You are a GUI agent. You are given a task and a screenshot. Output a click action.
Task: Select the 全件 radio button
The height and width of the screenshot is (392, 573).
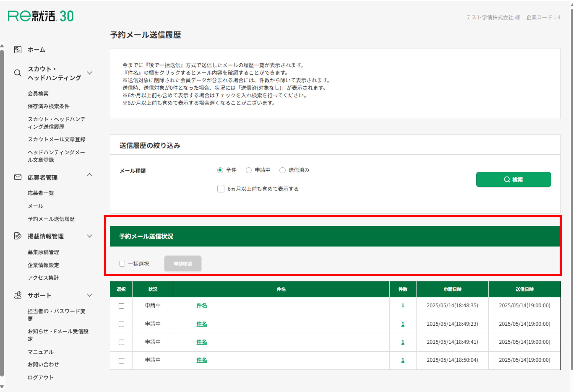pos(220,170)
